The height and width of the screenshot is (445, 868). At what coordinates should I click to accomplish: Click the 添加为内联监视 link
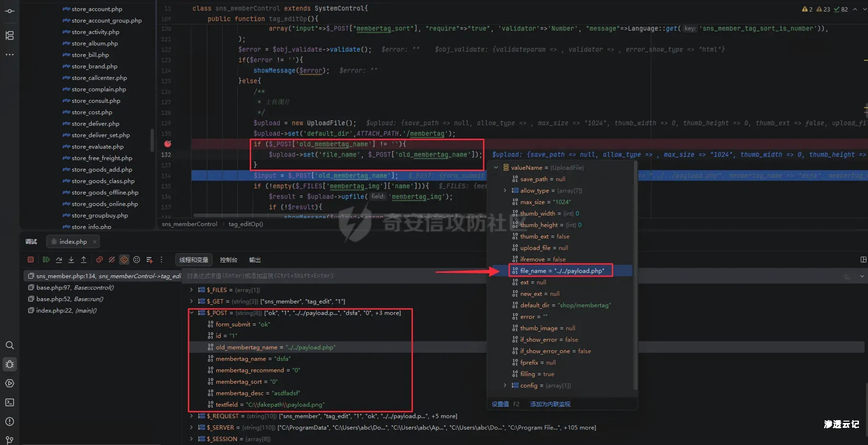coord(550,404)
